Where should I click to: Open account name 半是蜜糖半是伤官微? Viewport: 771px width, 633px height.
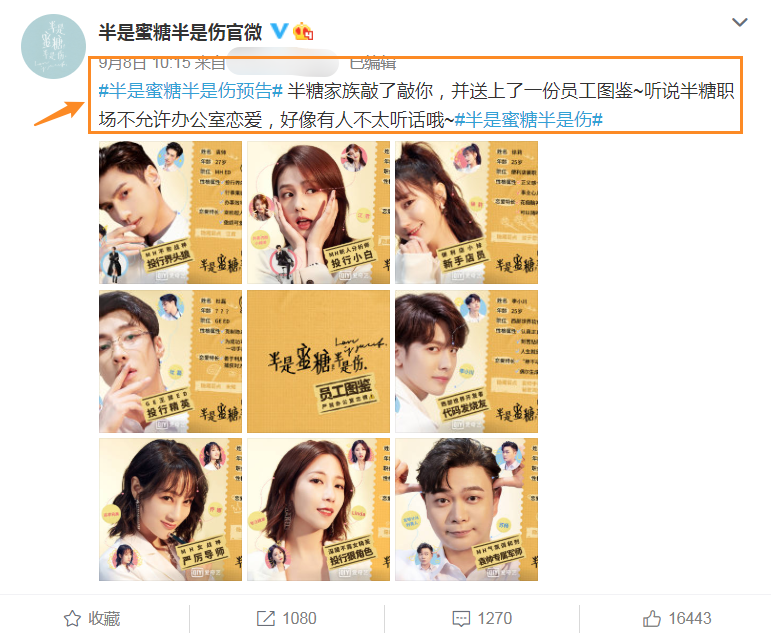pyautogui.click(x=180, y=32)
